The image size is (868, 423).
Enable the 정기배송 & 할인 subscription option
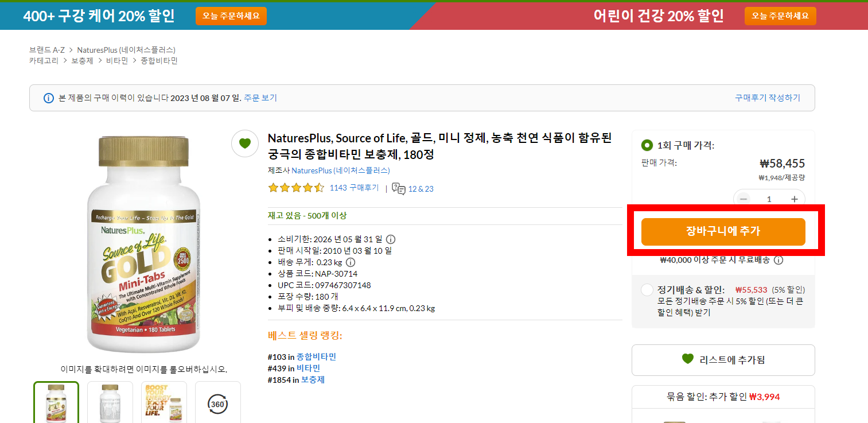coord(647,290)
